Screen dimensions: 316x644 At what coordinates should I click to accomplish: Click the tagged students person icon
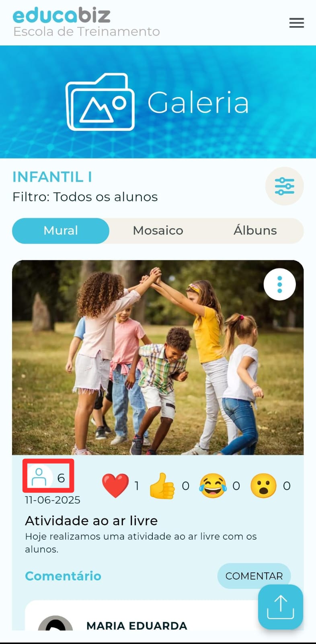click(39, 477)
